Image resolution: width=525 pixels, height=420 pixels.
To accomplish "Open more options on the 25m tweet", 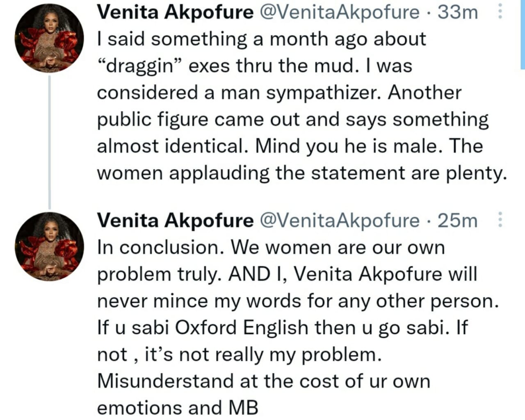I will point(500,220).
